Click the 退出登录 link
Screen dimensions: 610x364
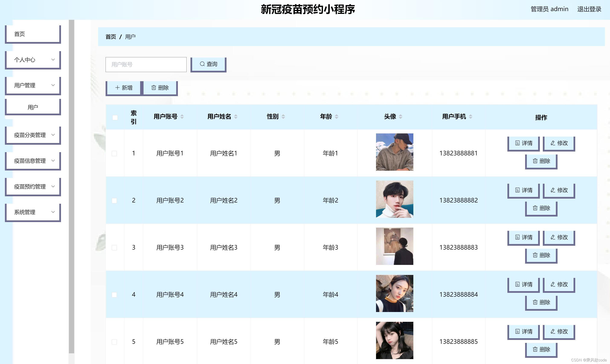(x=589, y=9)
